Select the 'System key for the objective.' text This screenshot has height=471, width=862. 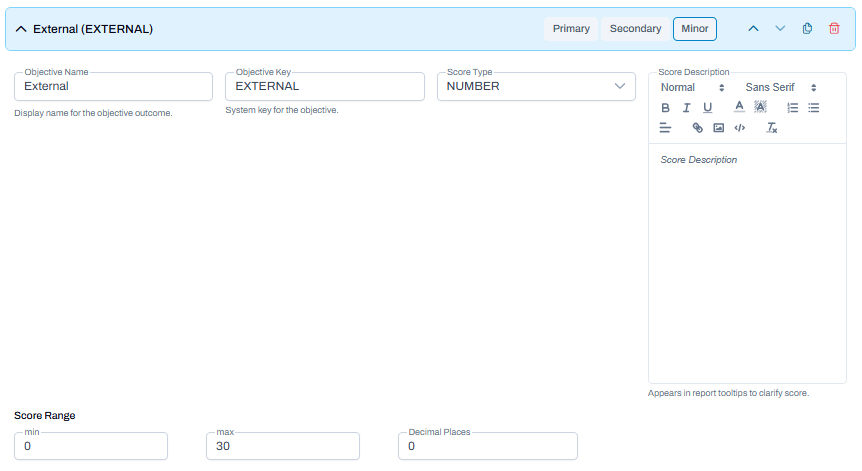click(x=282, y=110)
